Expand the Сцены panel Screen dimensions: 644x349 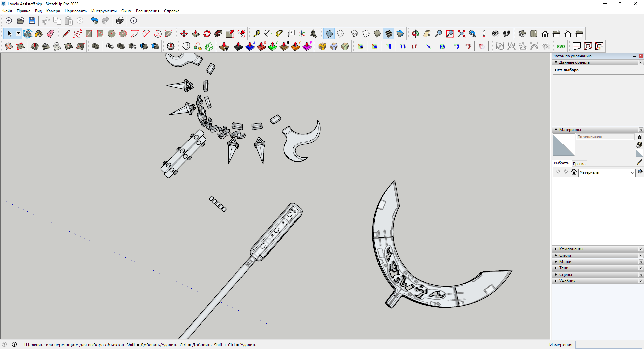(x=556, y=275)
